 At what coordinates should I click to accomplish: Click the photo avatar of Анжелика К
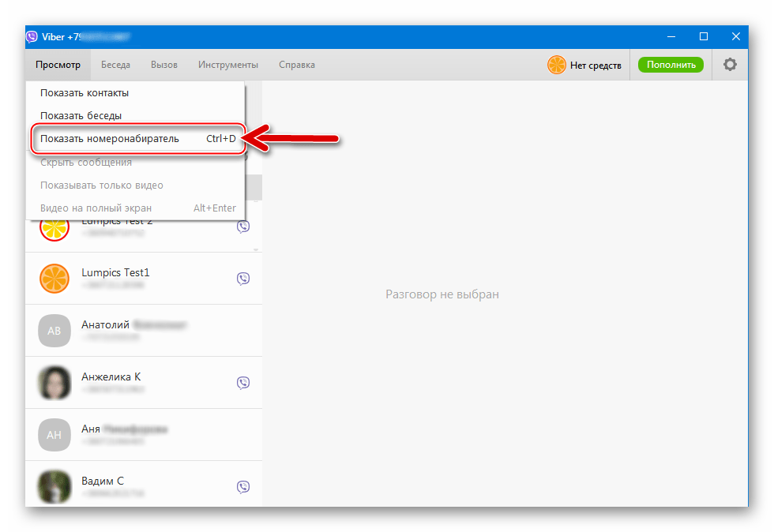point(54,383)
